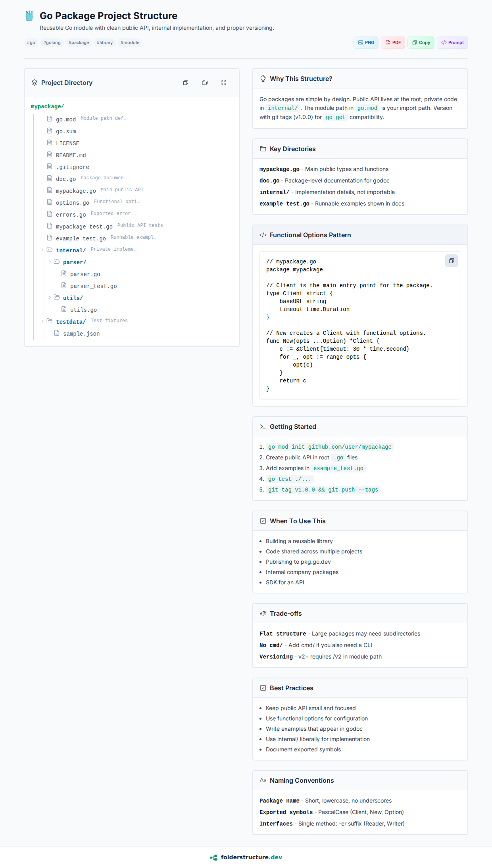This screenshot has height=868, width=492.
Task: Click the folders icon in Project Directory header
Action: [x=205, y=83]
